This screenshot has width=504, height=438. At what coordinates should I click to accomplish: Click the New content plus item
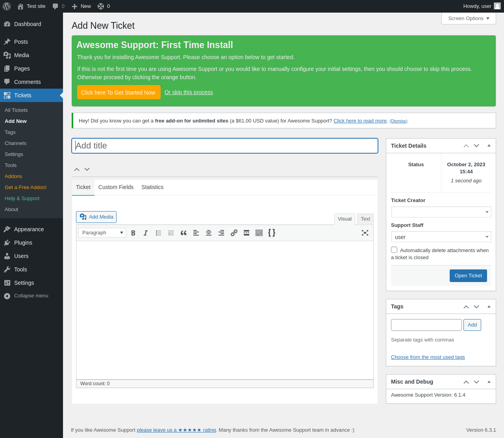click(x=81, y=6)
